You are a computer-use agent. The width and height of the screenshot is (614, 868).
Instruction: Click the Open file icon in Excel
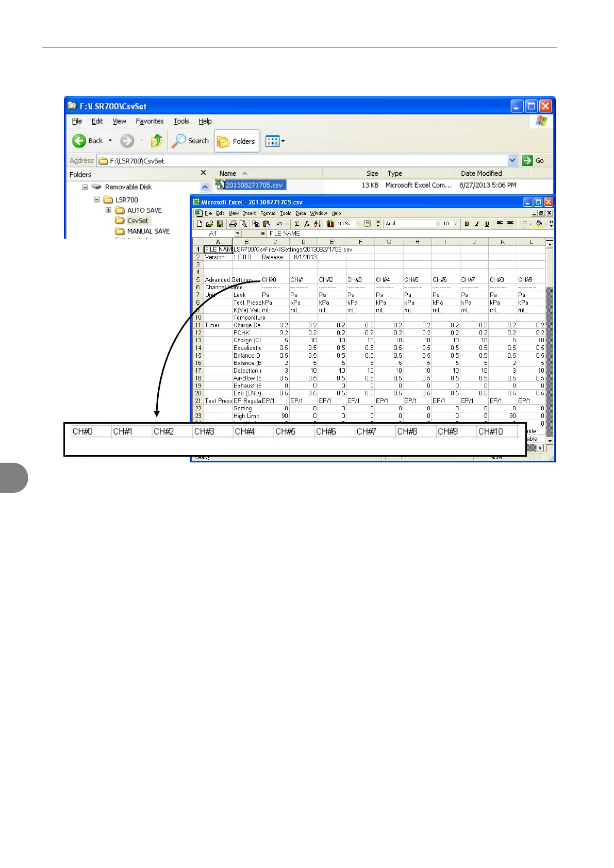click(x=209, y=224)
